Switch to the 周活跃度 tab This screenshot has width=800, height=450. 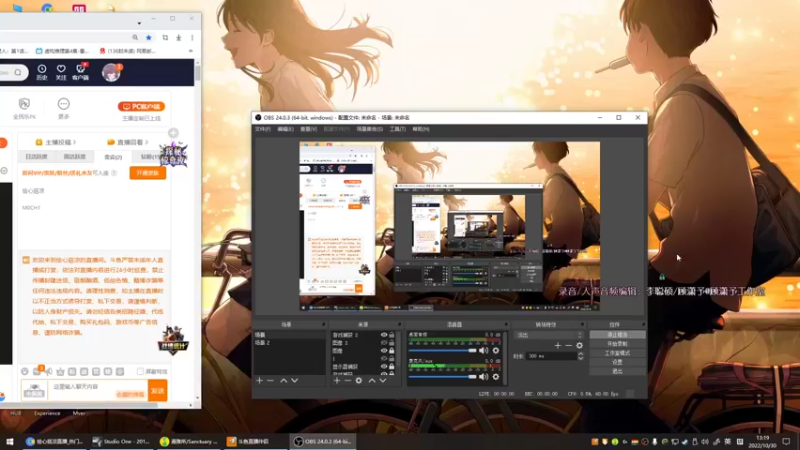click(74, 157)
